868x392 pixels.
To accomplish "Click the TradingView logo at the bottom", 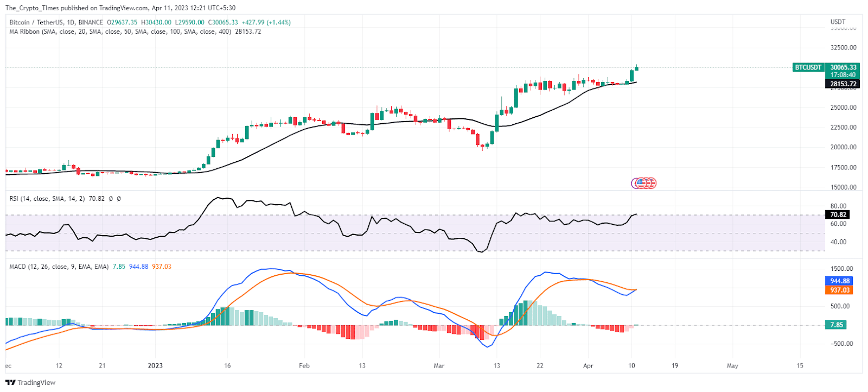I will (30, 383).
